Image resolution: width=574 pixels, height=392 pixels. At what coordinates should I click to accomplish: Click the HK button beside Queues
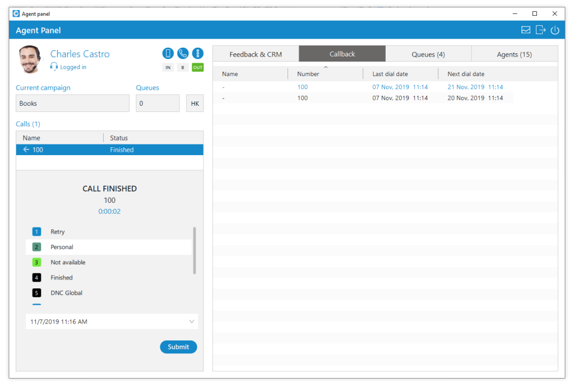click(195, 104)
